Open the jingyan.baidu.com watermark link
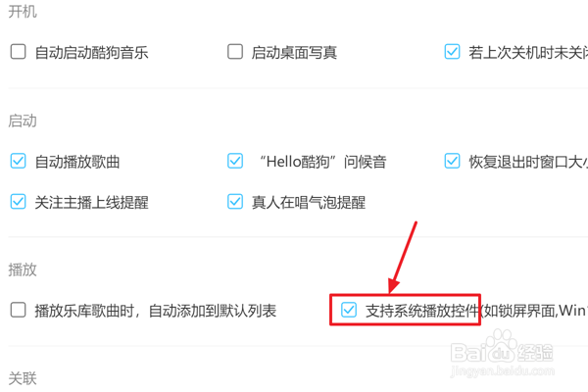This screenshot has width=588, height=392. [x=502, y=371]
